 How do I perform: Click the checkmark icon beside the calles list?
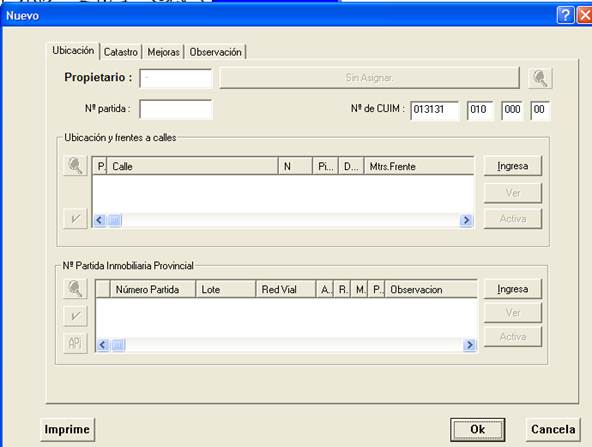[x=76, y=219]
